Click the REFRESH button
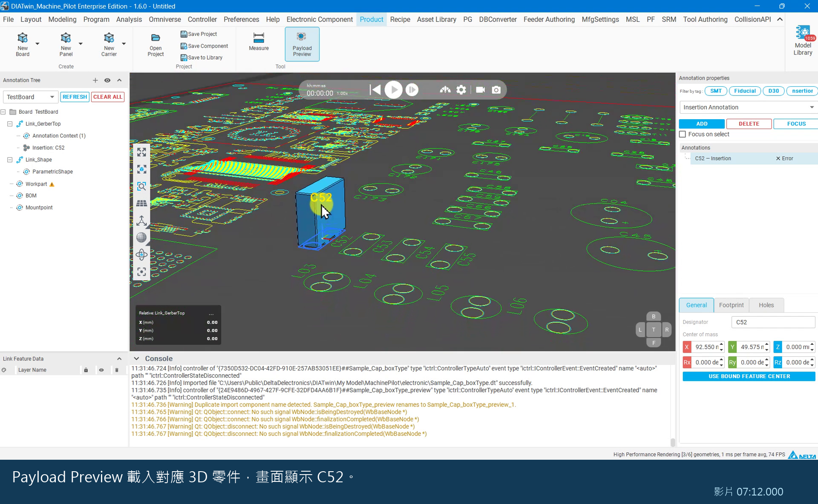 (75, 97)
